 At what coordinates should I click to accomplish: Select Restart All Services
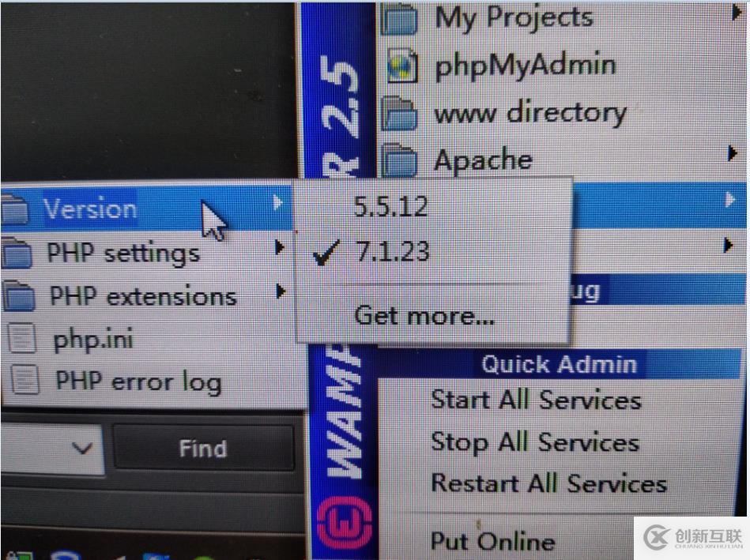pyautogui.click(x=549, y=483)
